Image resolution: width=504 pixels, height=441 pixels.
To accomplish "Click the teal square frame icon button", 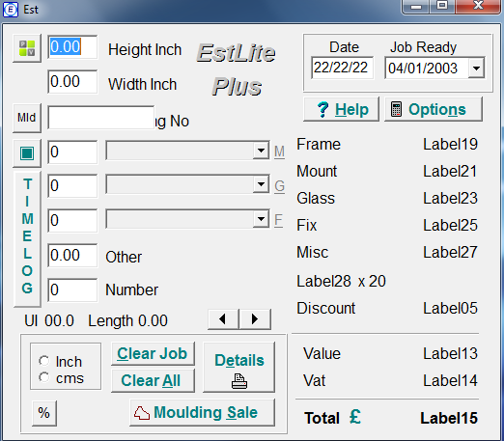I will click(x=27, y=153).
